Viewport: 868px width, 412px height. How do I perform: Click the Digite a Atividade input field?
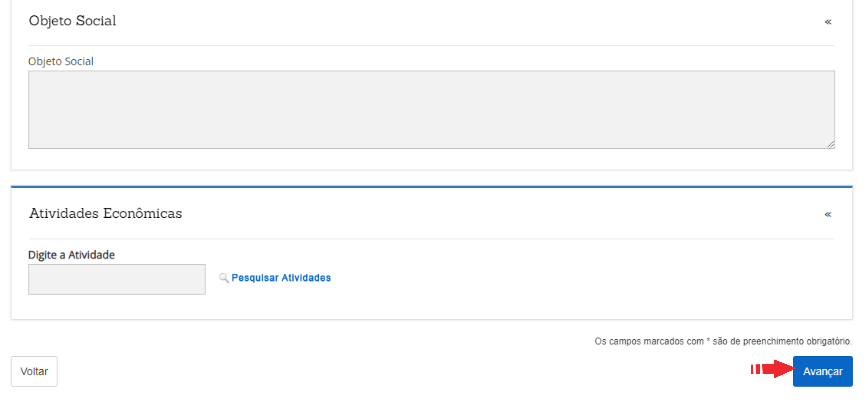[117, 279]
